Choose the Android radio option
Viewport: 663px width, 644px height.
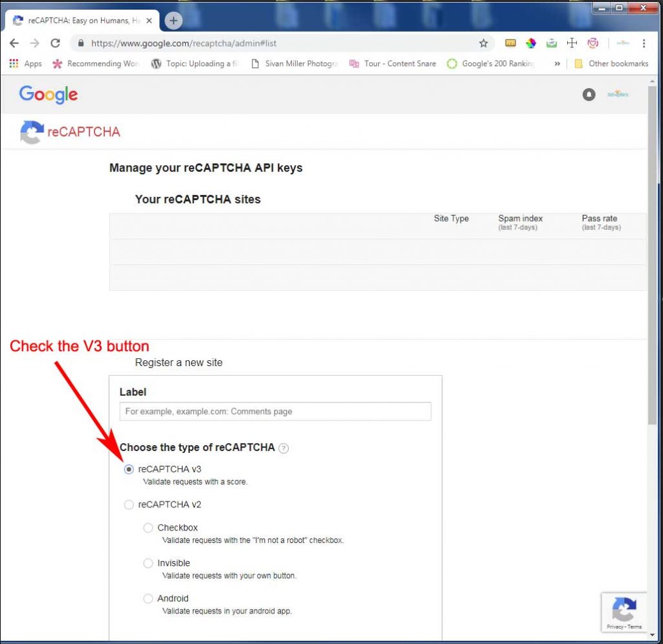(148, 598)
